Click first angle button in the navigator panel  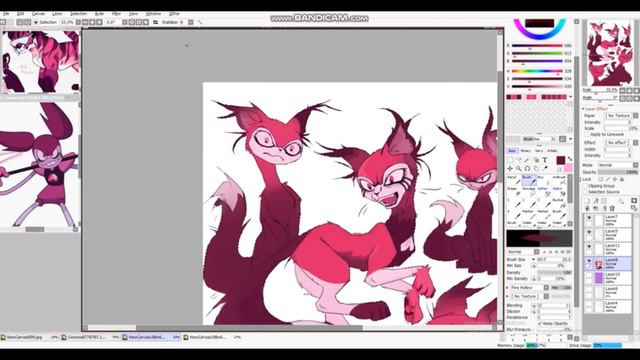point(622,98)
